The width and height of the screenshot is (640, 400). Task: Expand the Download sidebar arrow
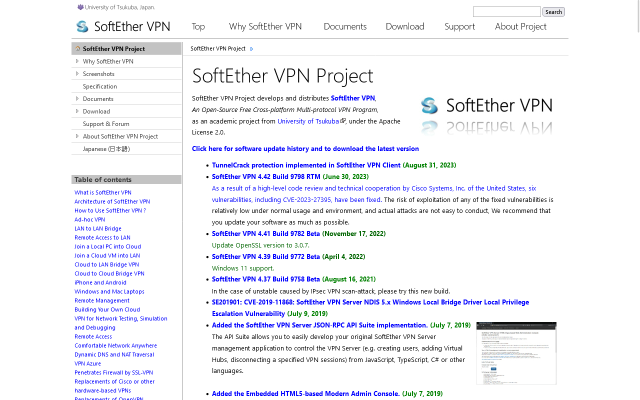[x=77, y=111]
